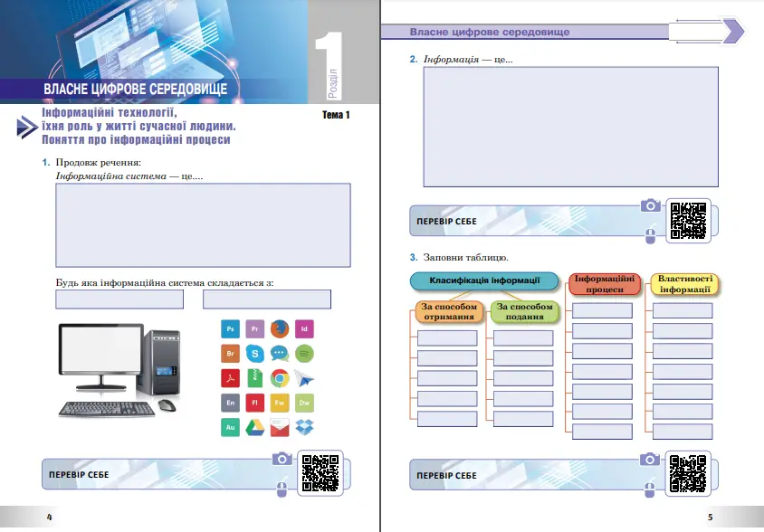
Task: Click the Skype icon
Action: click(x=255, y=353)
